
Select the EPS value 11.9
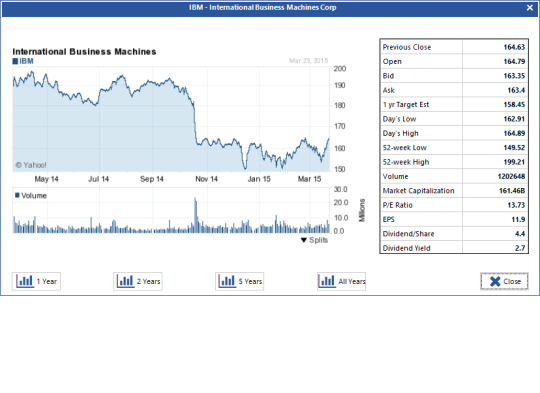point(518,220)
